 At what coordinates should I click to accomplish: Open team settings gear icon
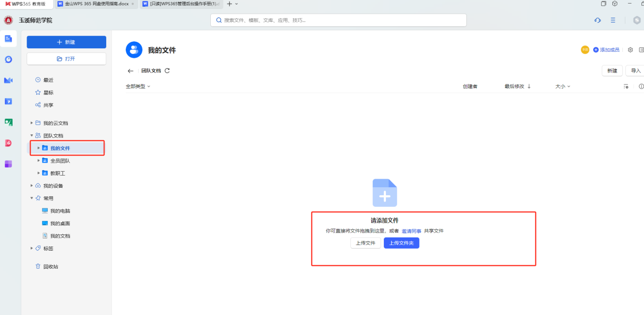point(630,50)
